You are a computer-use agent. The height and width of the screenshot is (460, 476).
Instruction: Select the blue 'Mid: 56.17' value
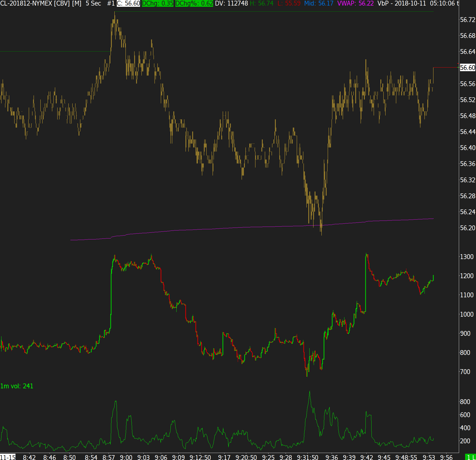[319, 3]
